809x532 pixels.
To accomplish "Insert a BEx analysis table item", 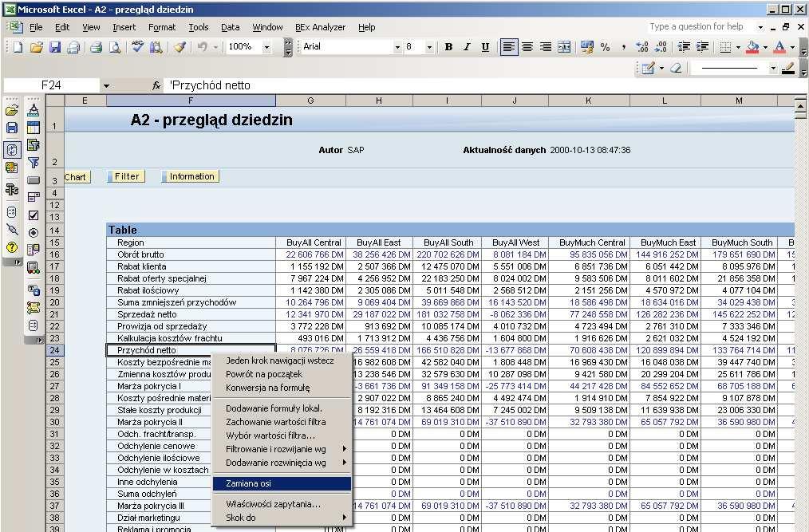I will coord(34,128).
